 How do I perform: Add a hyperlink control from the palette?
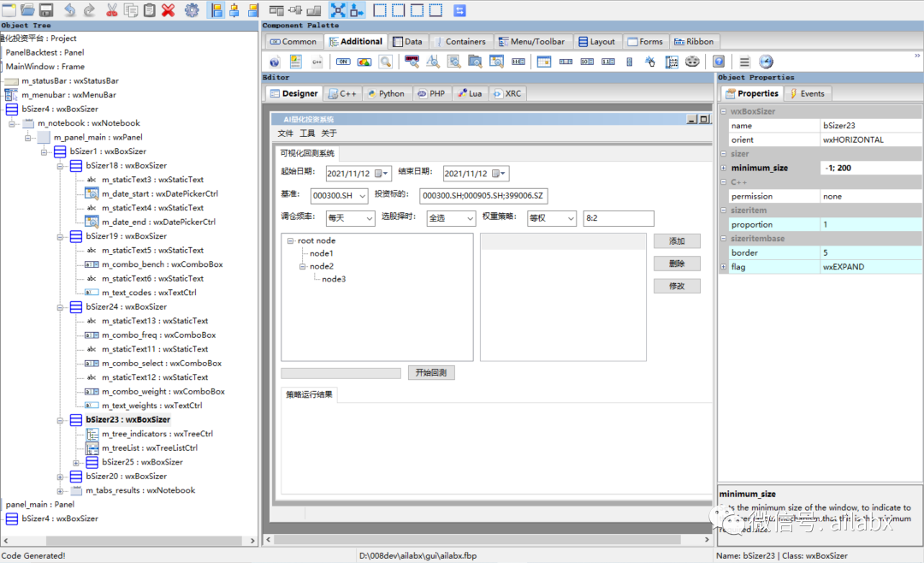[x=650, y=62]
